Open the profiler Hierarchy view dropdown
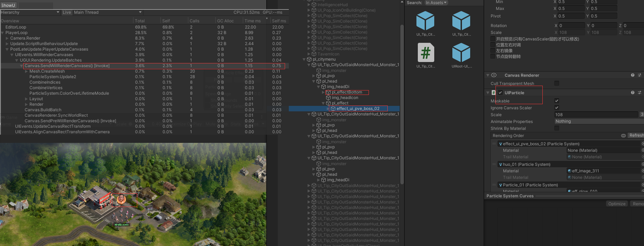 (x=30, y=12)
